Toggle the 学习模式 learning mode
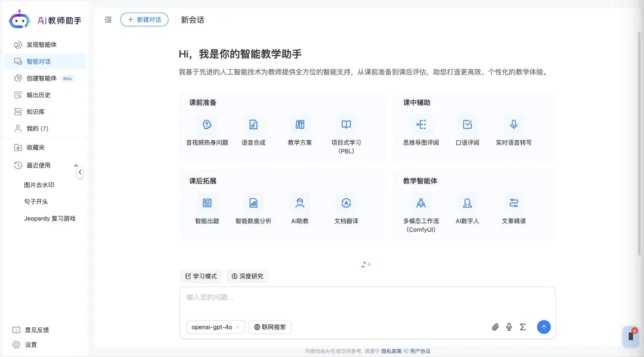The image size is (644, 357). click(201, 276)
